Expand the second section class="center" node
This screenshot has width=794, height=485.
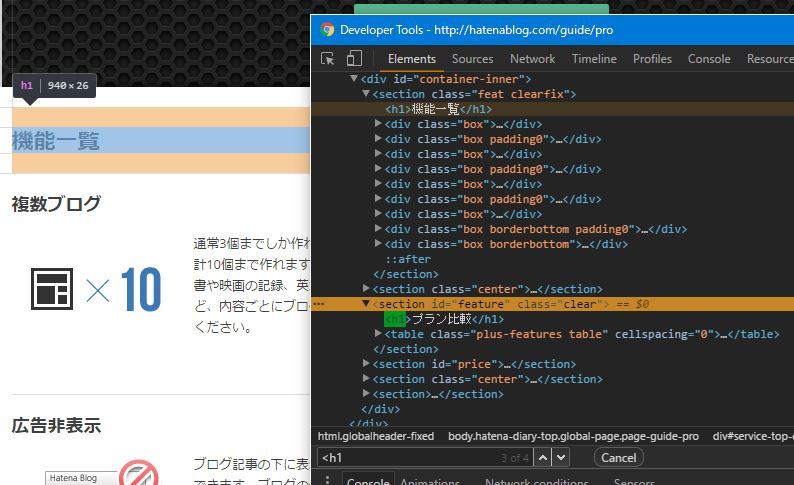point(366,379)
